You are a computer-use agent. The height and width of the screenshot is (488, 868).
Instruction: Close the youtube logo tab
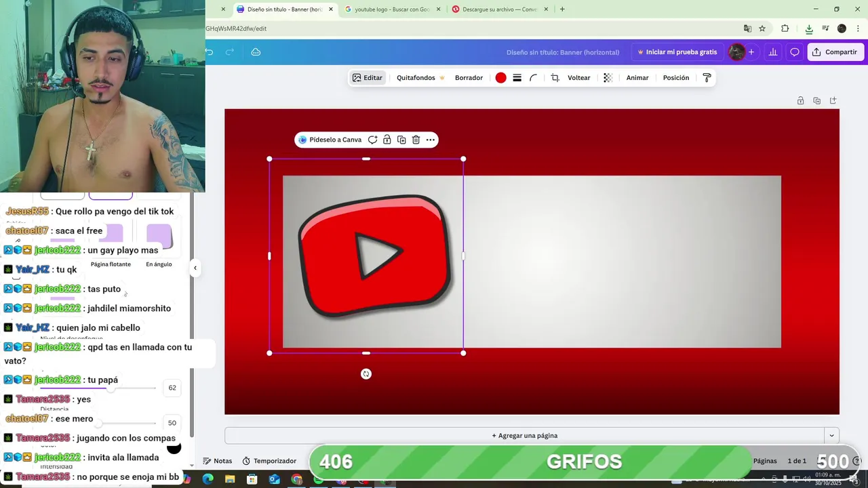[x=438, y=9]
